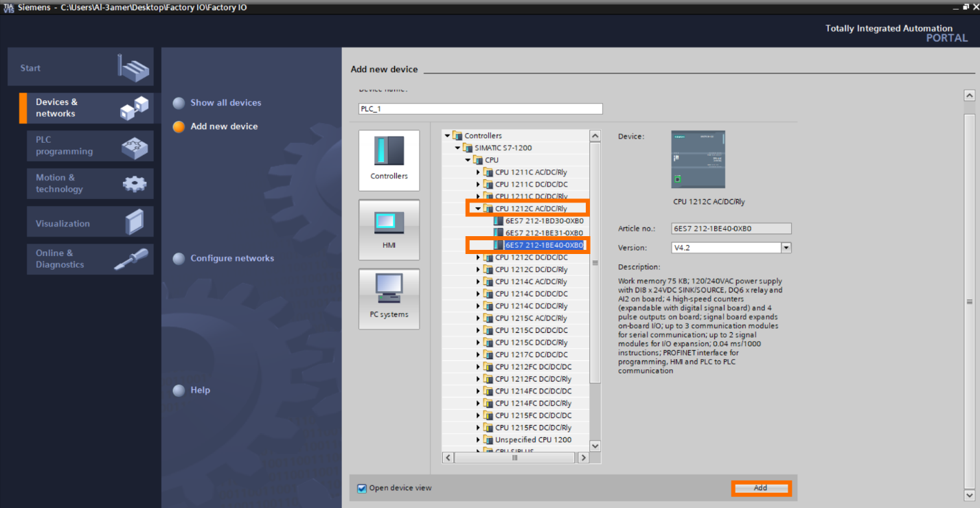980x508 pixels.
Task: Click the device tree horizontal scrollbar thumb
Action: pyautogui.click(x=515, y=457)
